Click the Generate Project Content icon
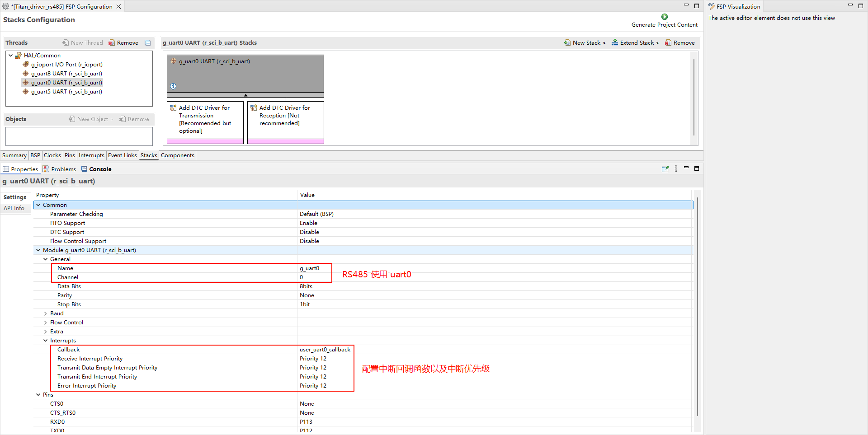 [x=664, y=17]
